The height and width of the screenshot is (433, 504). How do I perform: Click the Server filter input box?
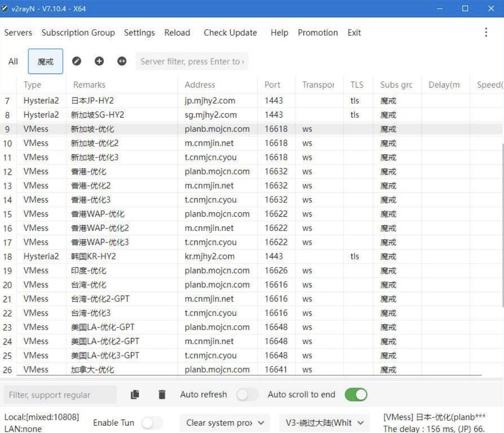click(192, 61)
